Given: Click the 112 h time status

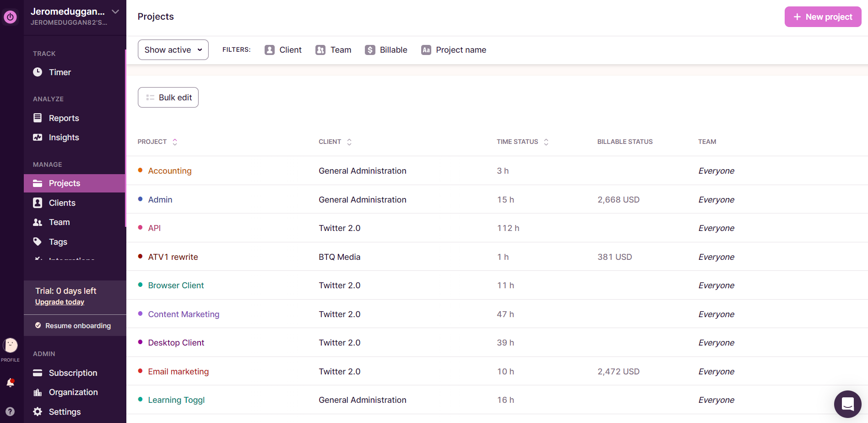Looking at the screenshot, I should [x=508, y=228].
